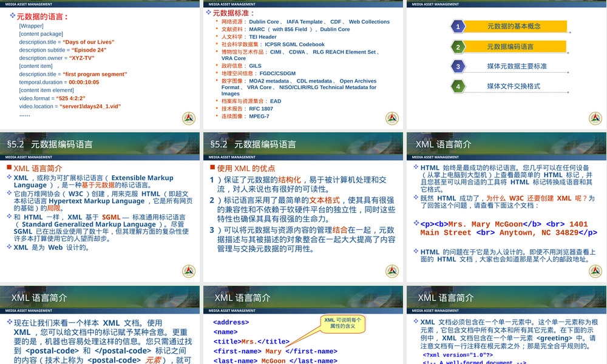
Task: Click the 连续图像: MPEG-7 bullet
Action: coord(245,116)
